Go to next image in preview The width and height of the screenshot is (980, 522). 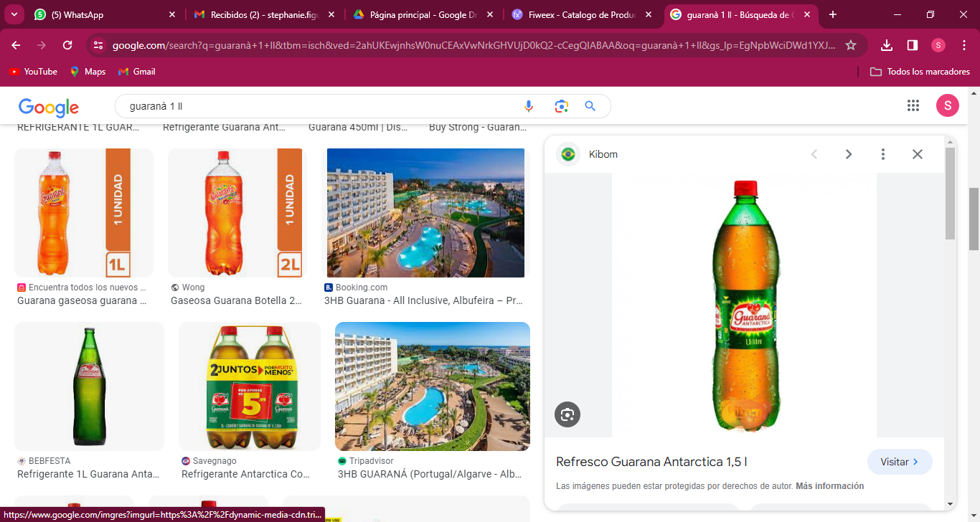[848, 154]
